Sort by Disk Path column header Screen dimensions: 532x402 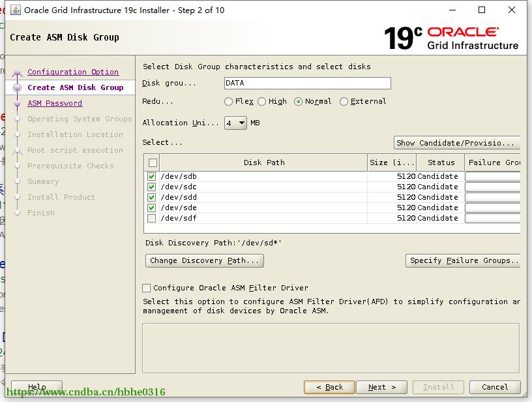(263, 162)
